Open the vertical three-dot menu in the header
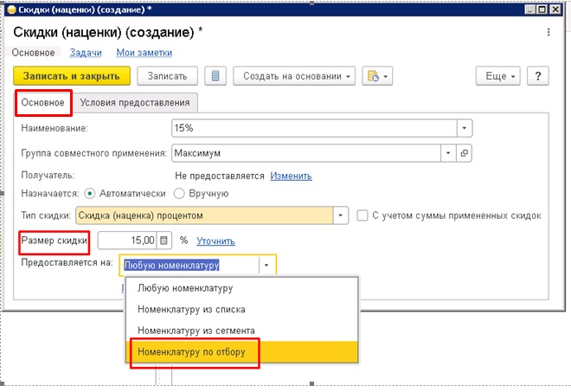 point(549,32)
